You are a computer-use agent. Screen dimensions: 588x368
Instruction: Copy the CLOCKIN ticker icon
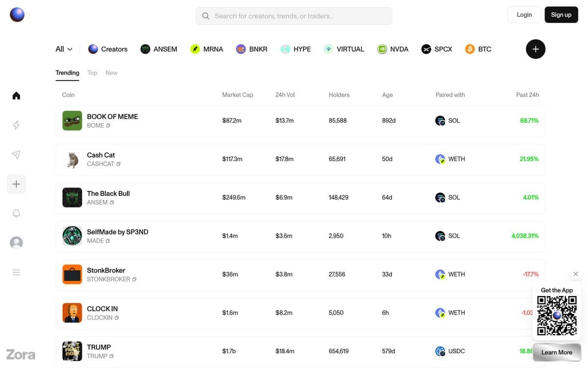tap(117, 317)
